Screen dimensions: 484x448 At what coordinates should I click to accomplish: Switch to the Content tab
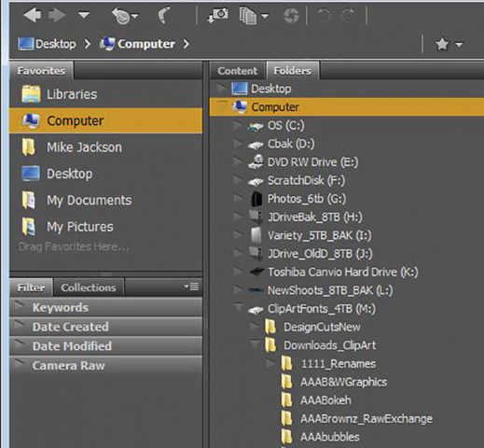click(238, 71)
